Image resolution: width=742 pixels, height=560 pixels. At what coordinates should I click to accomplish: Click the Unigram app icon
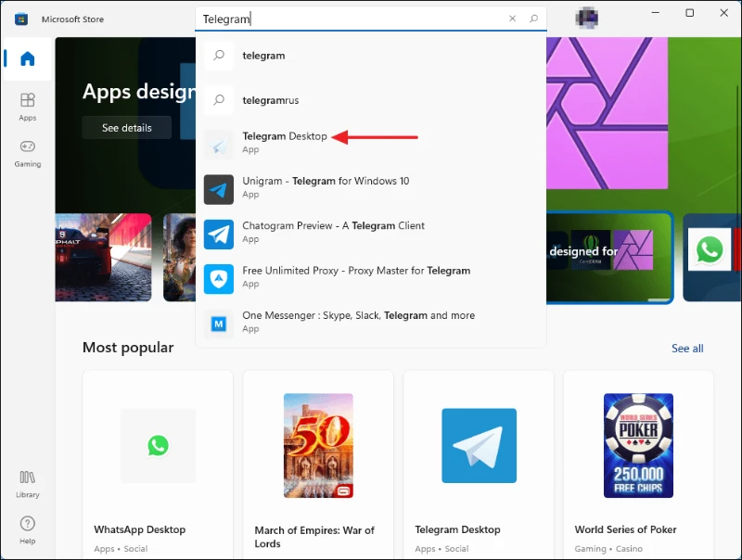219,190
